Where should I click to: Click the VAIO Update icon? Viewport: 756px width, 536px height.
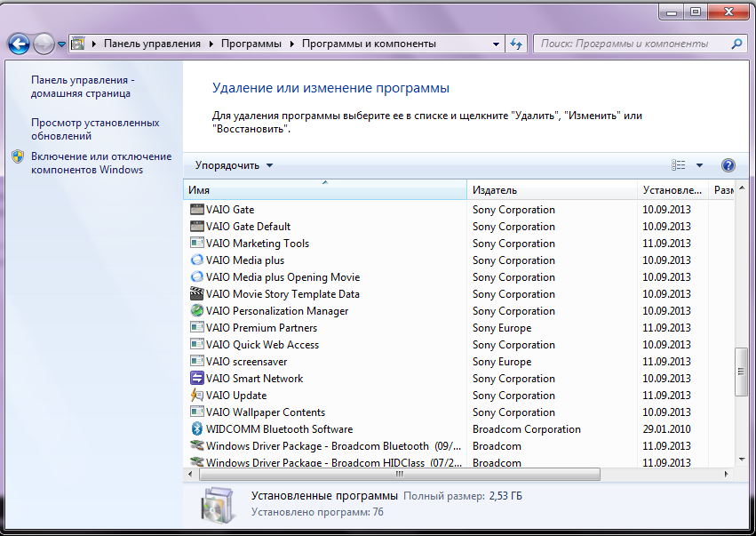[196, 396]
